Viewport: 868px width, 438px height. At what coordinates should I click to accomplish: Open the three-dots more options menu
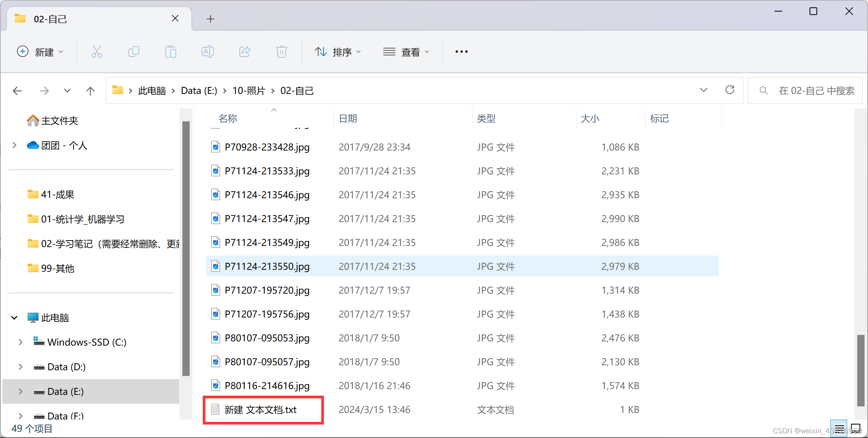tap(461, 52)
